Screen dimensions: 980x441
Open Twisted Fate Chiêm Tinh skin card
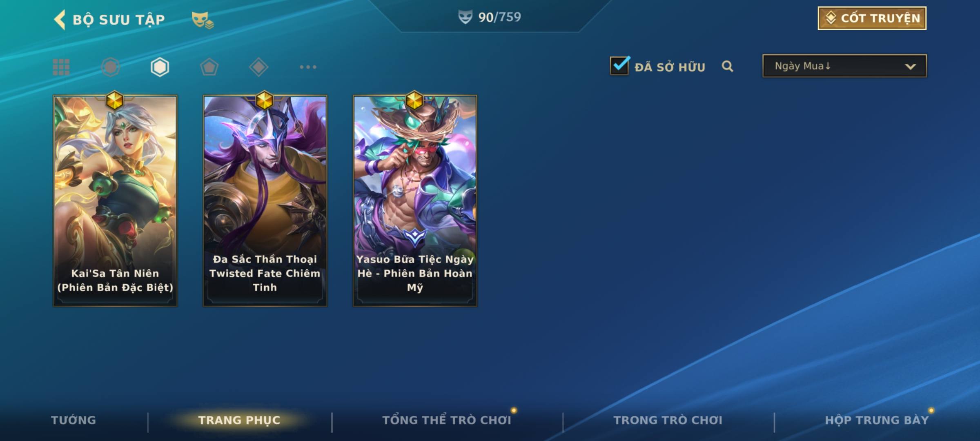(265, 201)
